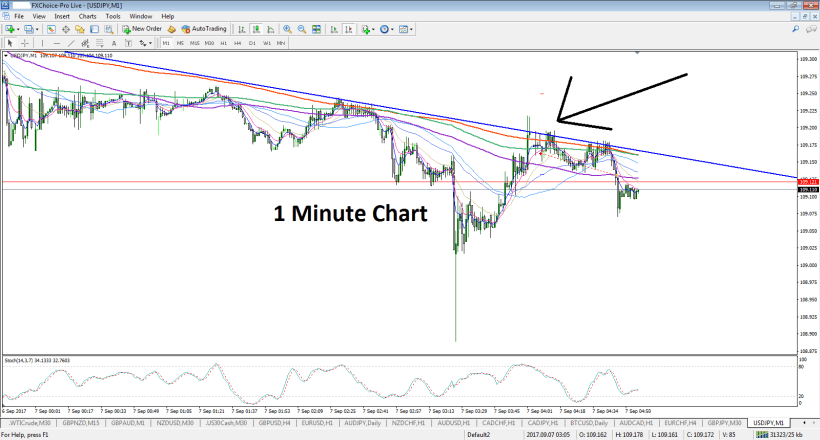
Task: Open the Periods clock icon
Action: [x=384, y=29]
